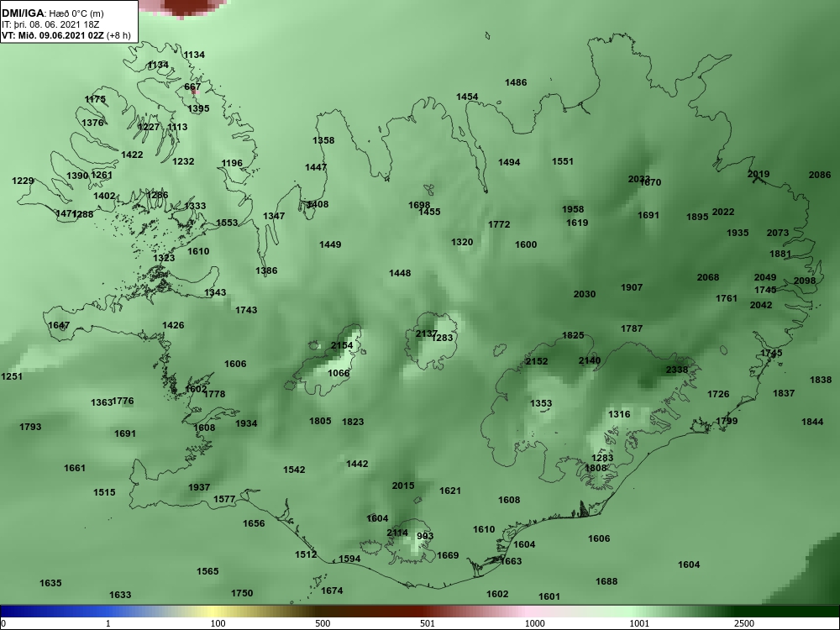Click the map value 1937

point(199,487)
